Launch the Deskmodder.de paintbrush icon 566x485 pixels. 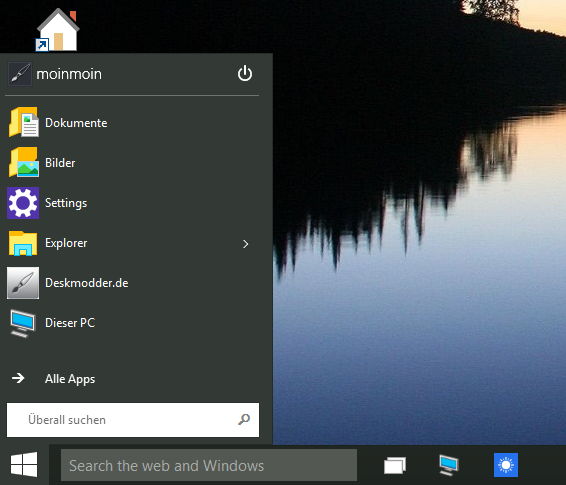(x=23, y=283)
